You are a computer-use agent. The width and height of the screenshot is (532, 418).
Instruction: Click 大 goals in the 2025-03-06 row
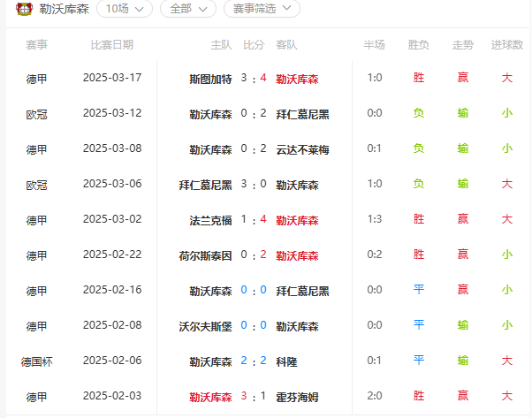click(507, 184)
